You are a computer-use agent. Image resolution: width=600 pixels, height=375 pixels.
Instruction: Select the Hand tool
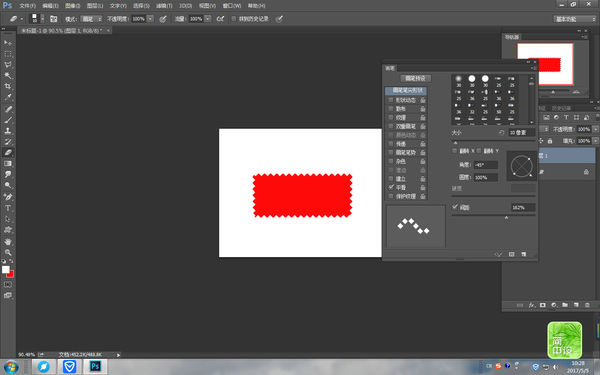pos(8,242)
